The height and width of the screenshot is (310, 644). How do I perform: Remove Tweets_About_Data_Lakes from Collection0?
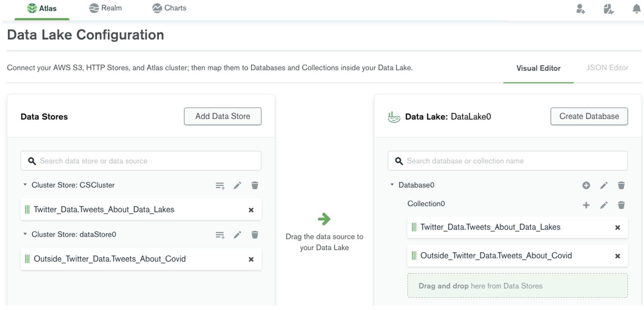pos(618,227)
